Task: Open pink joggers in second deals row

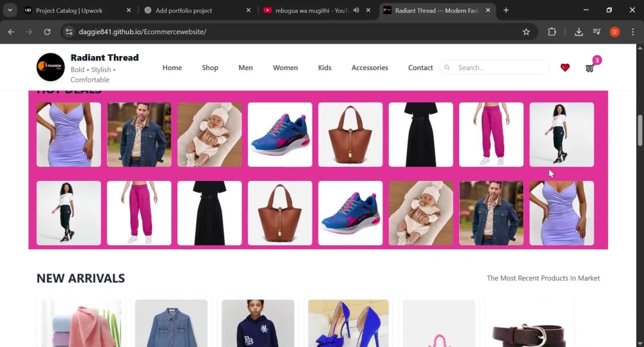Action: pyautogui.click(x=139, y=213)
